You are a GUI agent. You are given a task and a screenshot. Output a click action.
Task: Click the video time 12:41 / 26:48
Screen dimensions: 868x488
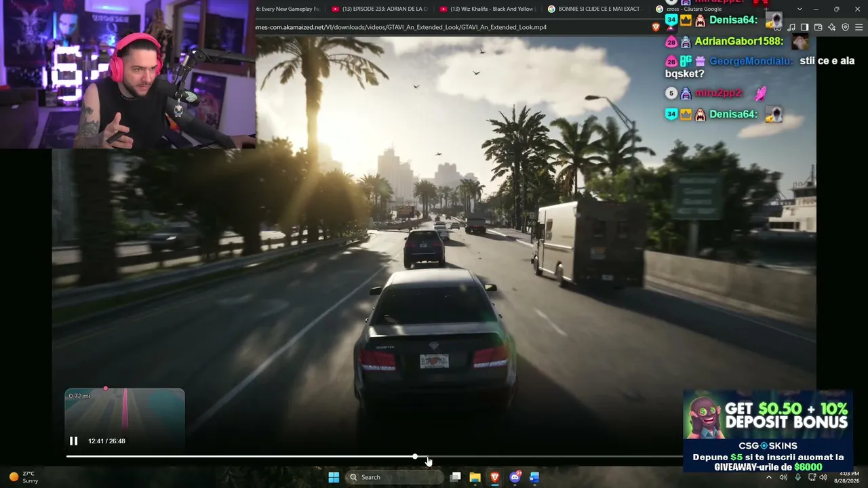click(106, 441)
